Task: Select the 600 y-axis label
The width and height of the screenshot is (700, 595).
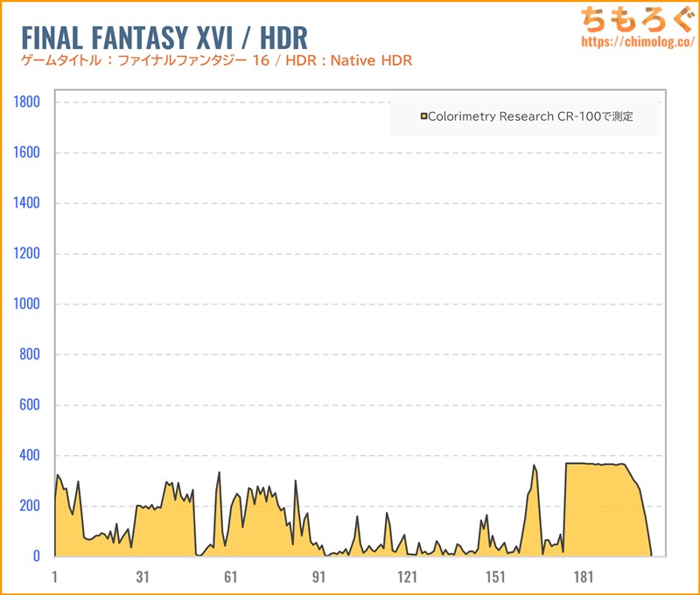Action: [x=30, y=405]
